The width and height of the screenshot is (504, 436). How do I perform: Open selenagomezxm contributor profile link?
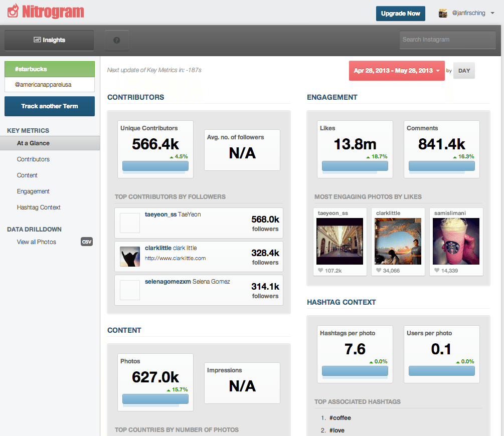[168, 282]
